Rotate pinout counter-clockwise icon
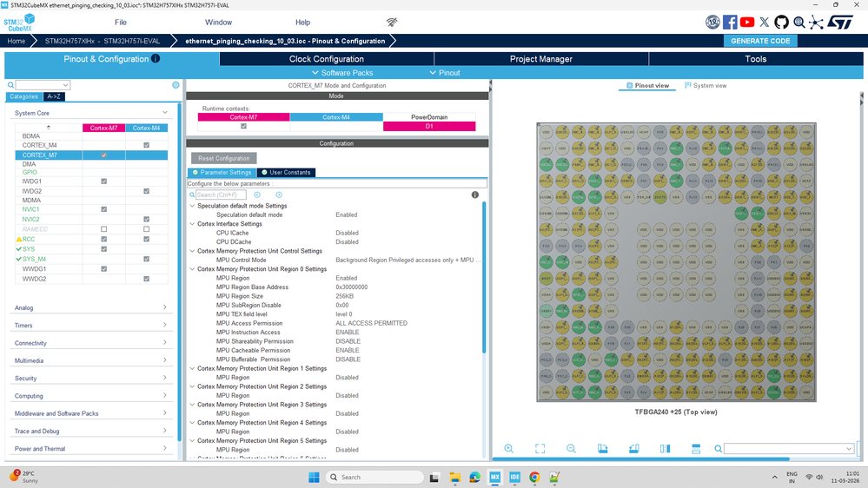This screenshot has width=868, height=488. [x=633, y=449]
